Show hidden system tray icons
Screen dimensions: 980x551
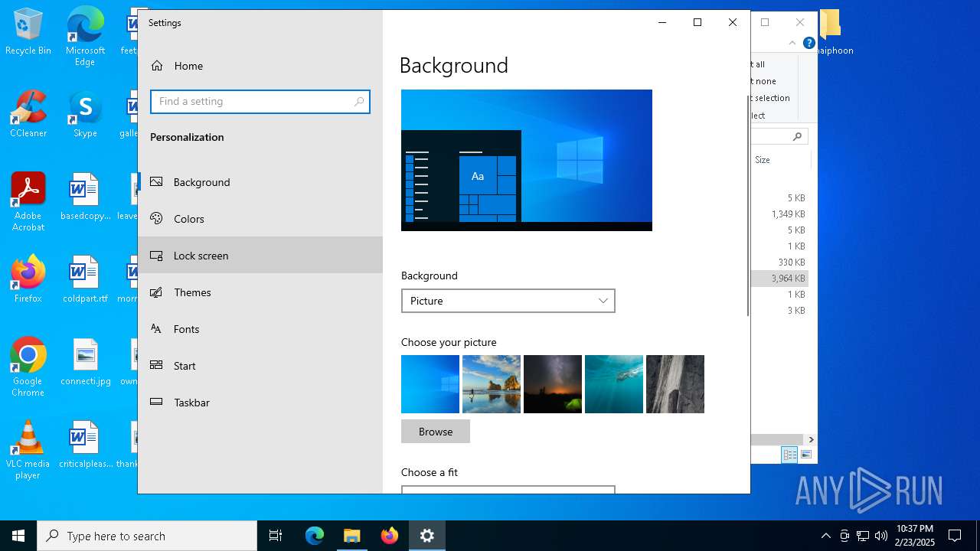(x=825, y=536)
